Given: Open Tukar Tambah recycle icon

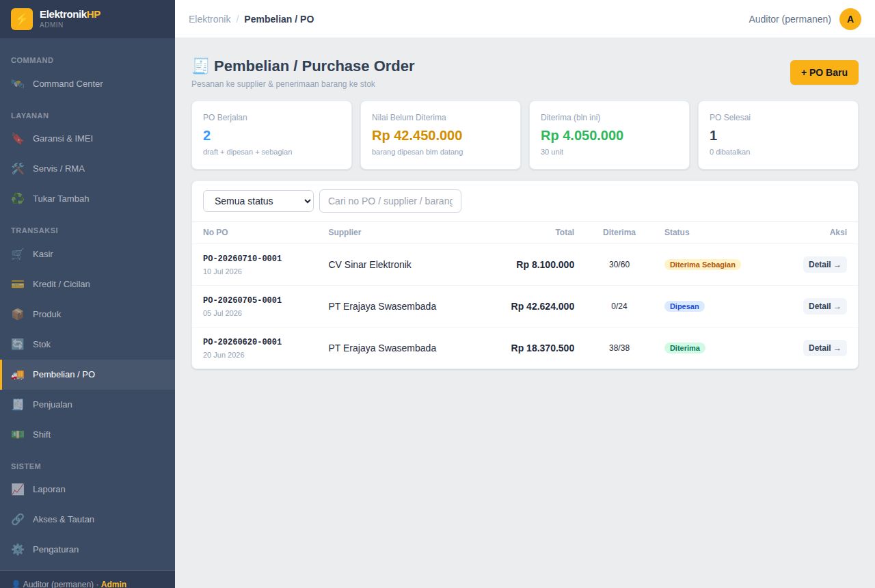Looking at the screenshot, I should (x=18, y=199).
